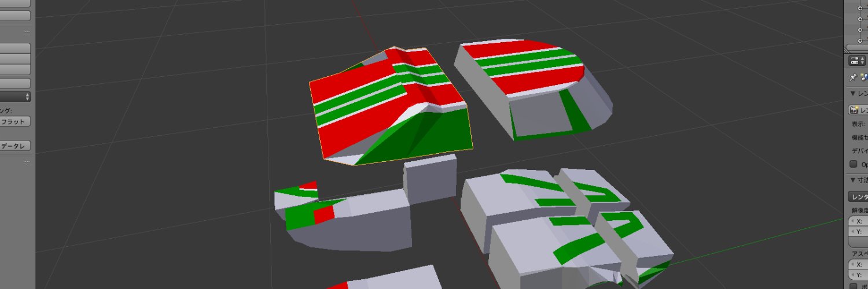The width and height of the screenshot is (868, 289).
Task: Collapse the レン render panel header
Action: click(x=858, y=94)
